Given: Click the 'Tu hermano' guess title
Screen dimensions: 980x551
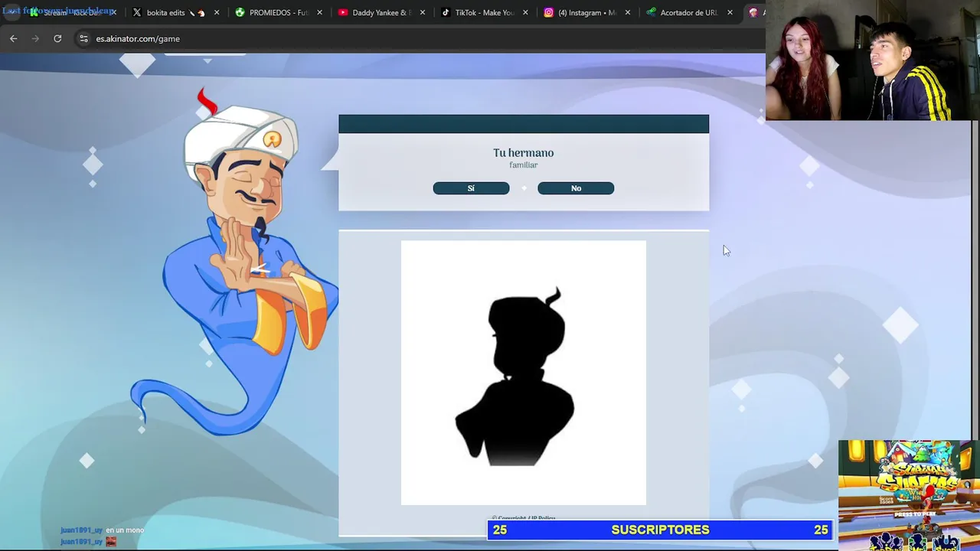Looking at the screenshot, I should (x=524, y=153).
